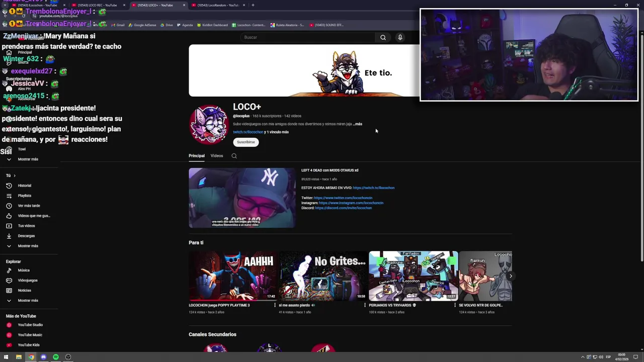Open new browser tab
This screenshot has width=644, height=362.
(253, 5)
